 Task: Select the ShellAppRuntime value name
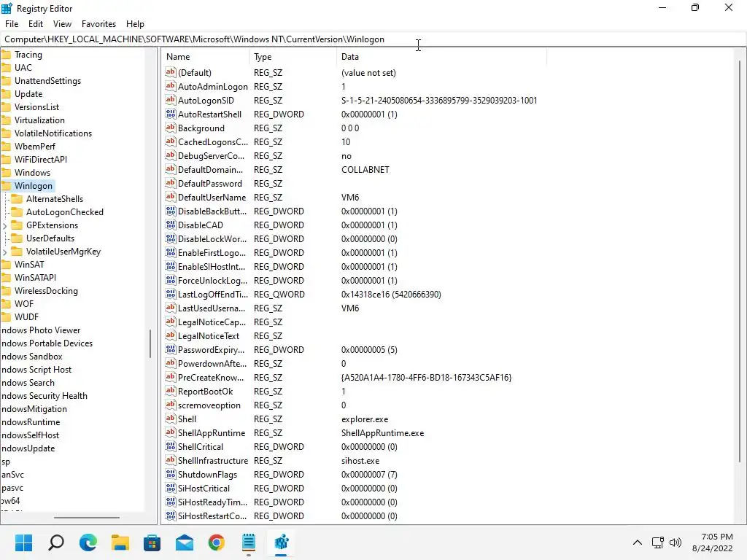pos(212,433)
